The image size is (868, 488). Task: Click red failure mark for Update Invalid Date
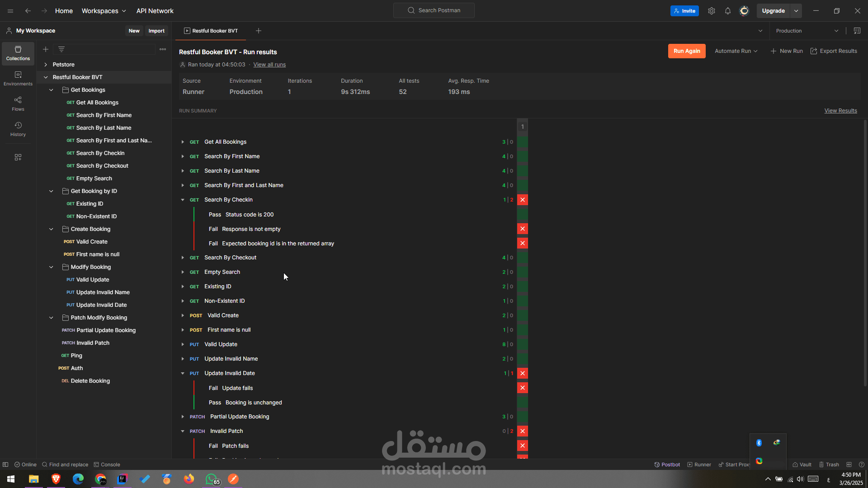click(523, 373)
